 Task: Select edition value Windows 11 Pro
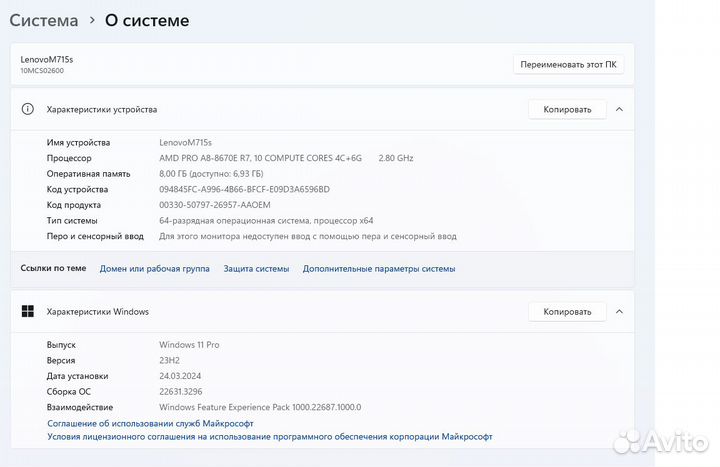coord(189,345)
